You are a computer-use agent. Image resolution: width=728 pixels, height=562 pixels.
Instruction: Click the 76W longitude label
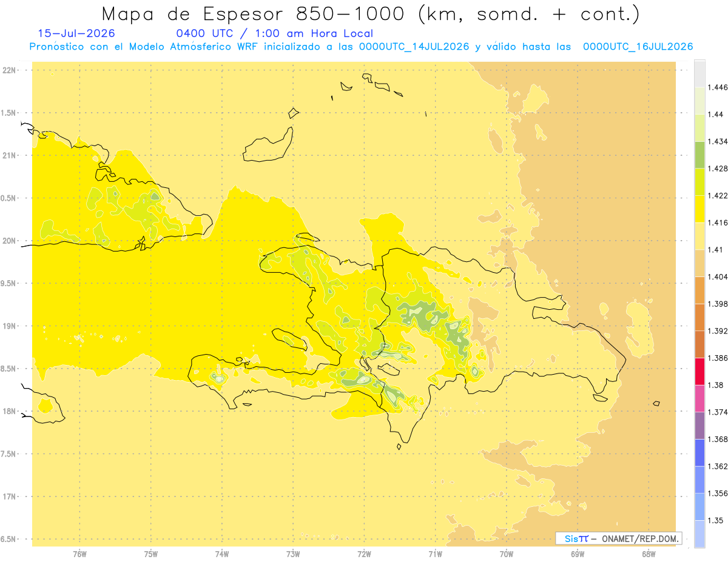pyautogui.click(x=79, y=554)
